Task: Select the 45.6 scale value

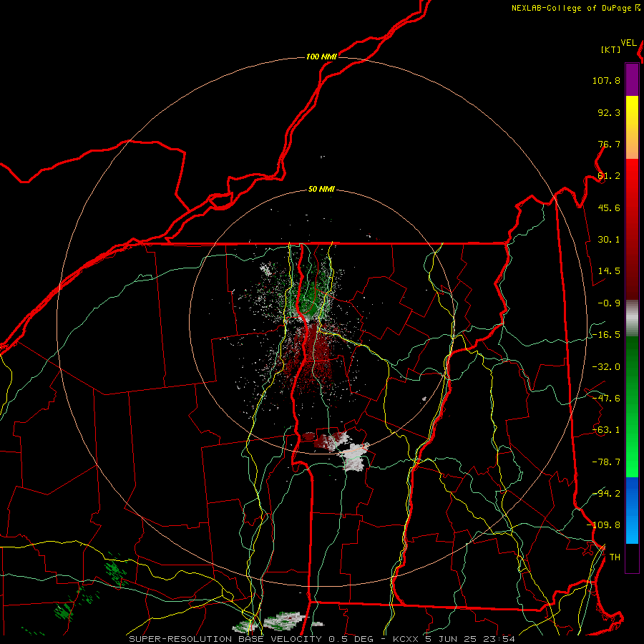Action: [x=609, y=208]
